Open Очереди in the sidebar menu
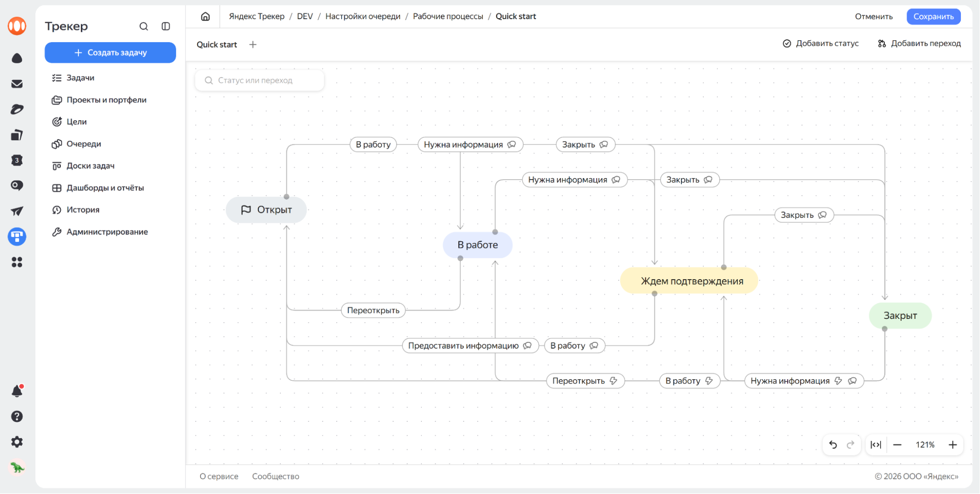Screen dimensions: 980x494 [84, 144]
